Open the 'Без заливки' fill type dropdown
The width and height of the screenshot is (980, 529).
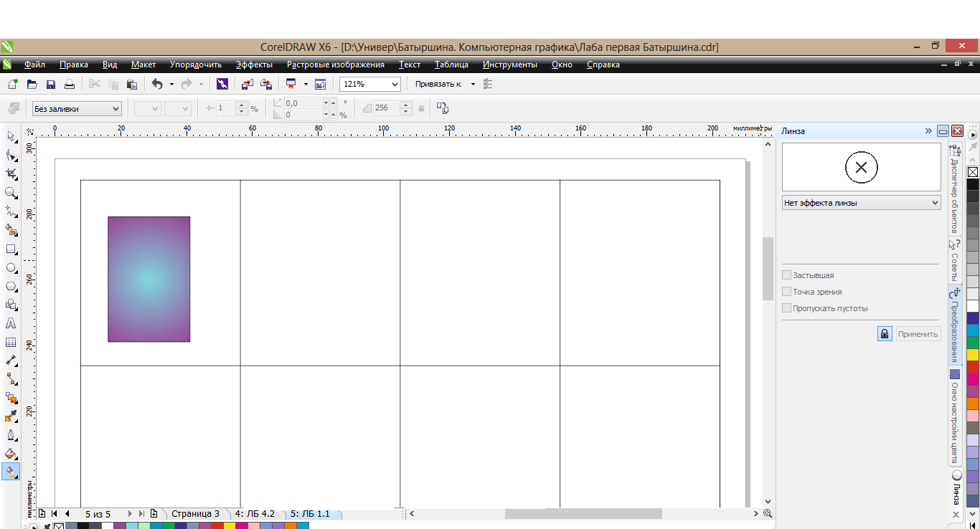click(77, 109)
